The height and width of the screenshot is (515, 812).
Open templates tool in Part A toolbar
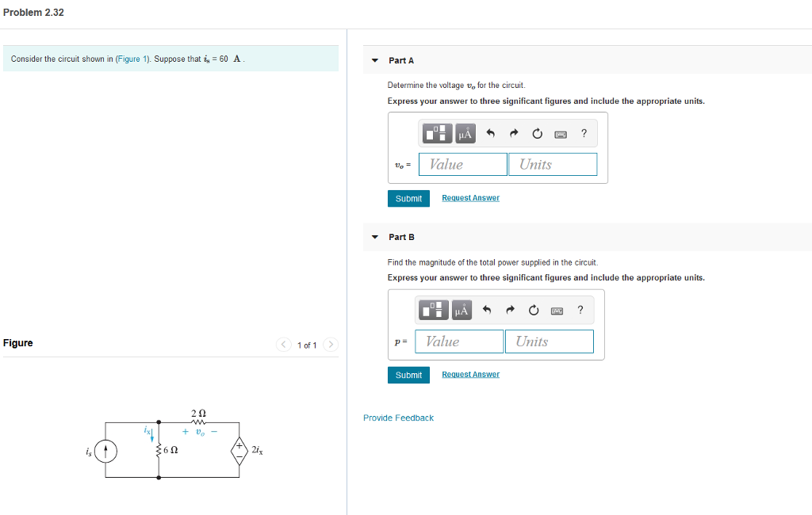438,134
